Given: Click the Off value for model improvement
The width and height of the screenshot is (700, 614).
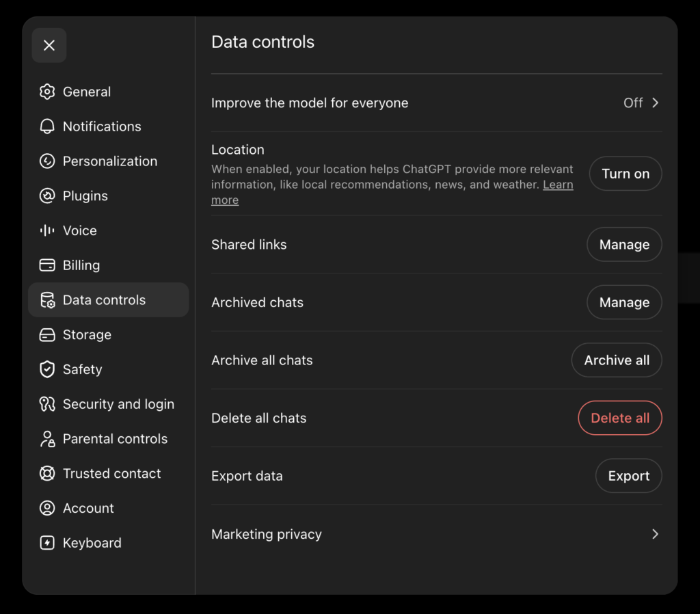Looking at the screenshot, I should coord(633,103).
